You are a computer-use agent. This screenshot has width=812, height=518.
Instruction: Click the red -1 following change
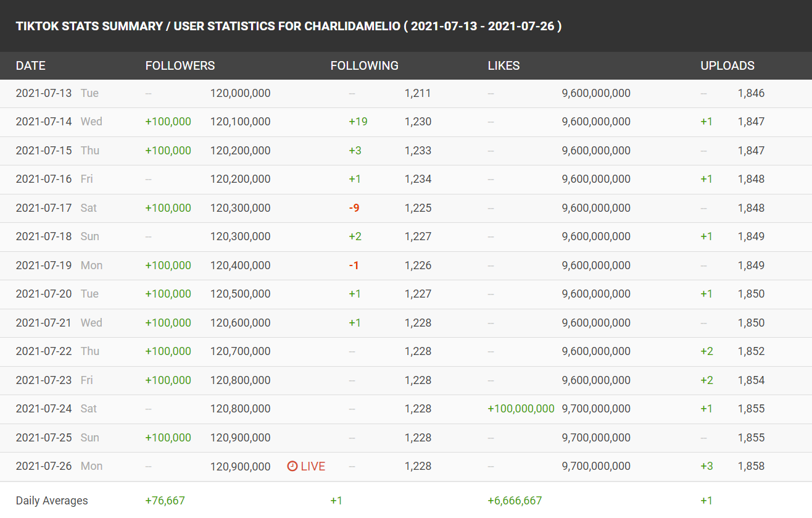tap(354, 265)
